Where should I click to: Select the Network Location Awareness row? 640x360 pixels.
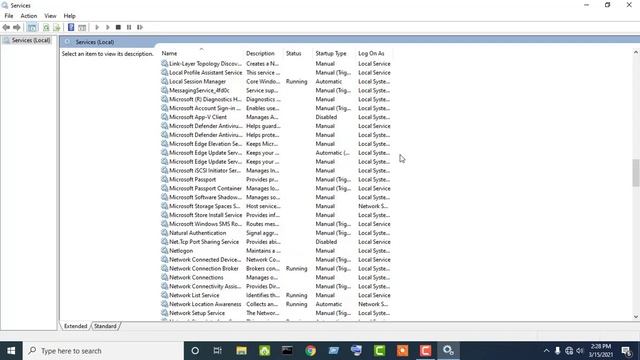(276, 304)
